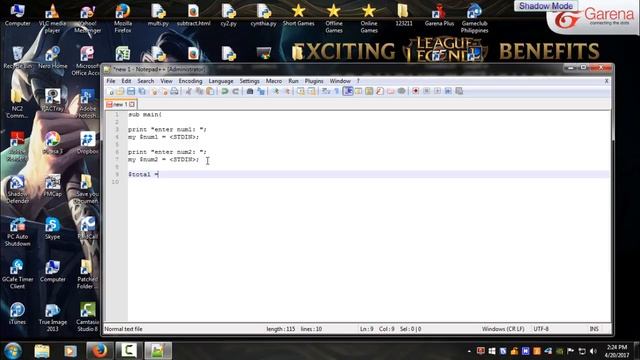
Task: Open Firefox from the taskbar
Action: pyautogui.click(x=99, y=351)
